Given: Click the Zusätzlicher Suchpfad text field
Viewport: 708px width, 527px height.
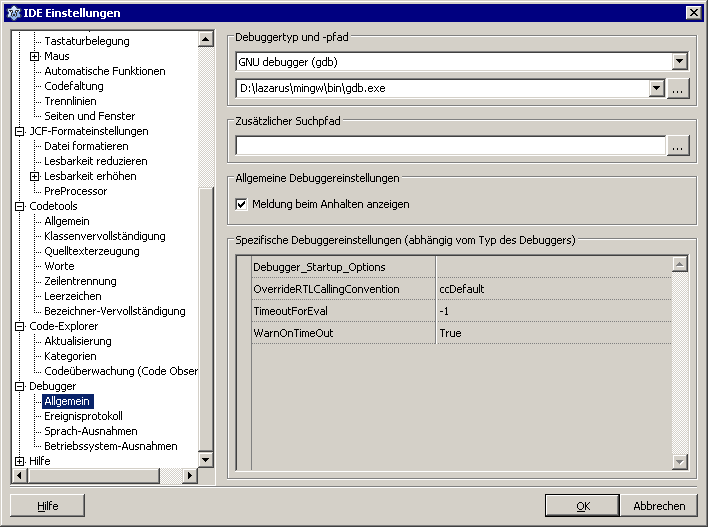Looking at the screenshot, I should 450,146.
